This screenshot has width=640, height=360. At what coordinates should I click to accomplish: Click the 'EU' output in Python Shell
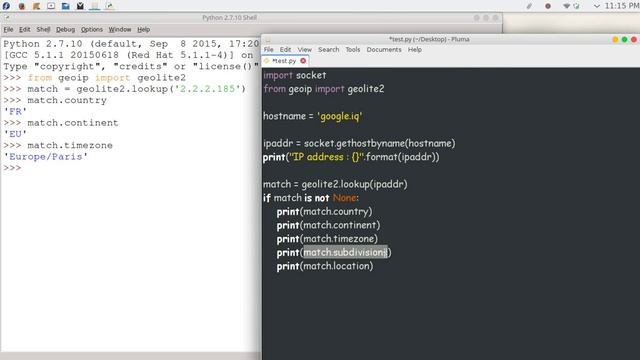pyautogui.click(x=15, y=134)
